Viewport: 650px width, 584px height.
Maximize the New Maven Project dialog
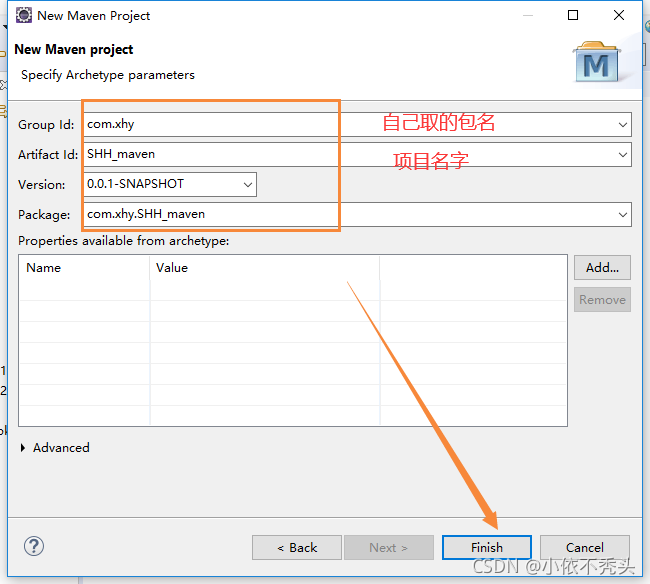click(573, 15)
